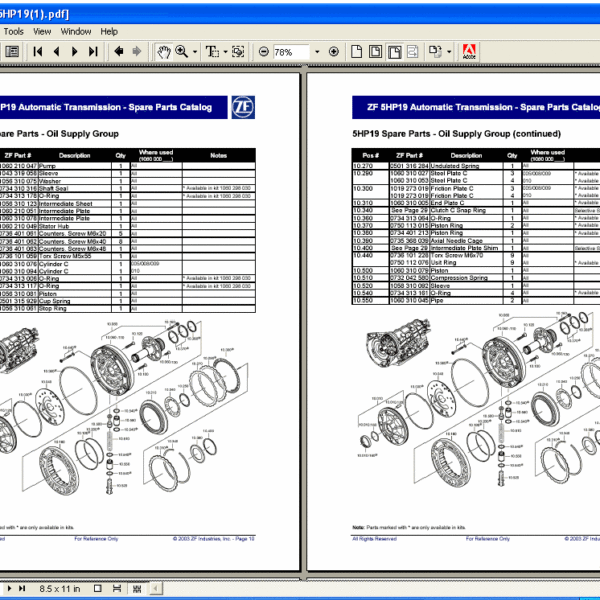Click the ZF logo on left page
The height and width of the screenshot is (600, 600).
click(243, 107)
